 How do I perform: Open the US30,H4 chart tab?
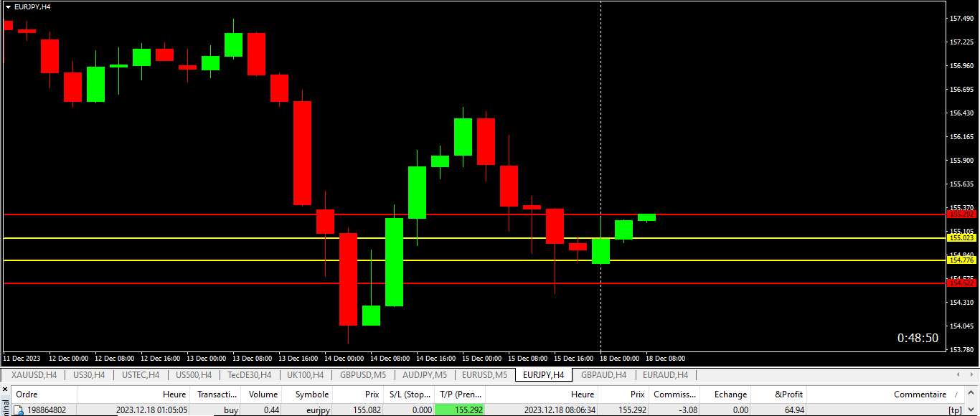[x=89, y=375]
